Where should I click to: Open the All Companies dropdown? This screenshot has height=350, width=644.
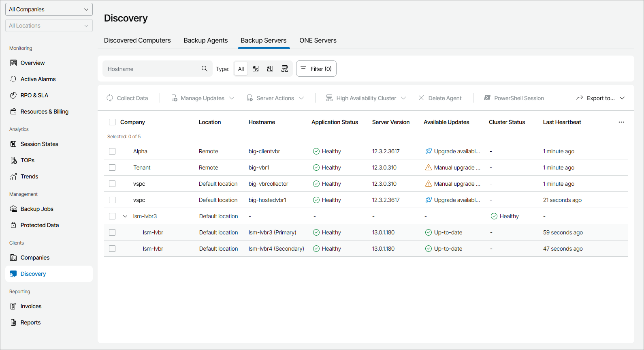click(49, 9)
